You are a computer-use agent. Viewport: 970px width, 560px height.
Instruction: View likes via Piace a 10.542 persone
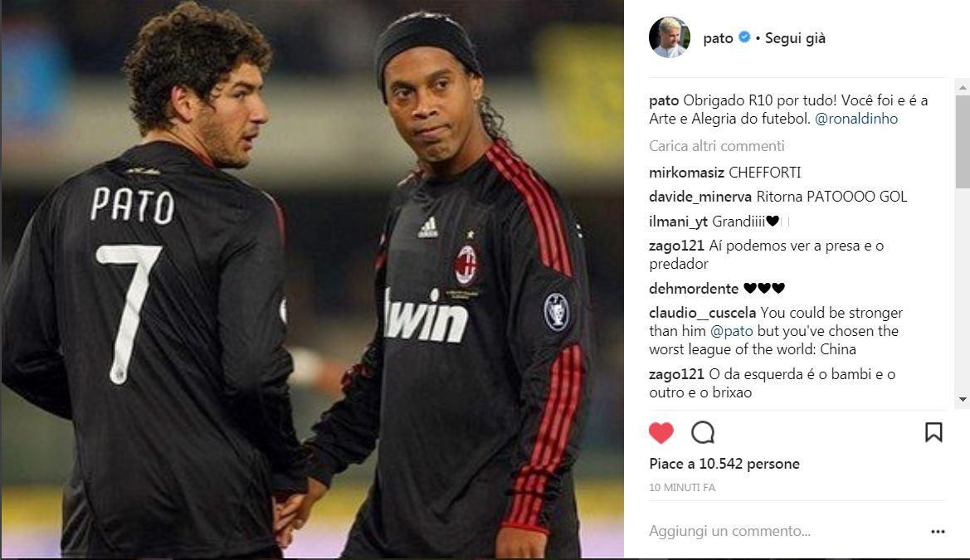point(724,464)
